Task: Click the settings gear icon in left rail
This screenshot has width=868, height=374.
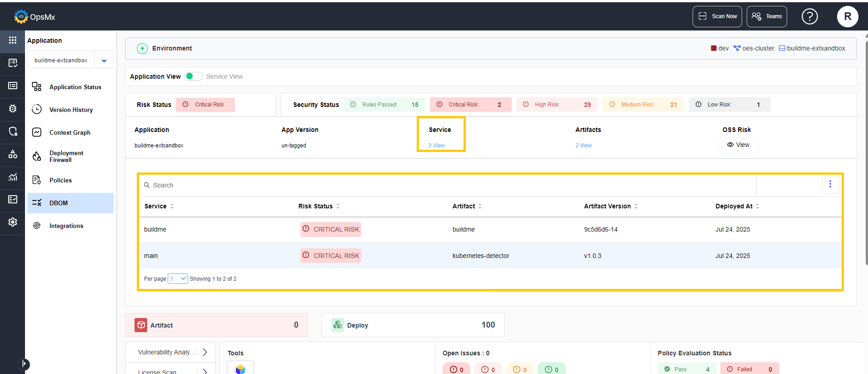Action: (13, 222)
